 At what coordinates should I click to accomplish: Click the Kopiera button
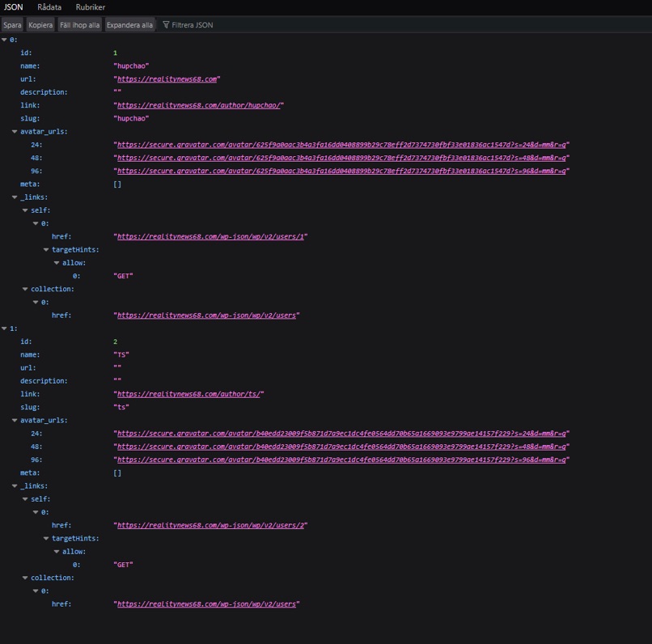click(40, 25)
